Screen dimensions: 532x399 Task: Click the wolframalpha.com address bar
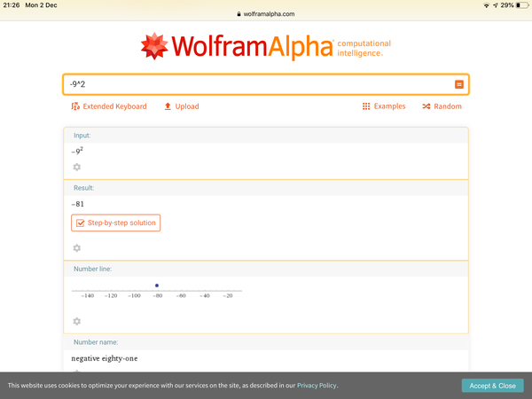click(266, 14)
